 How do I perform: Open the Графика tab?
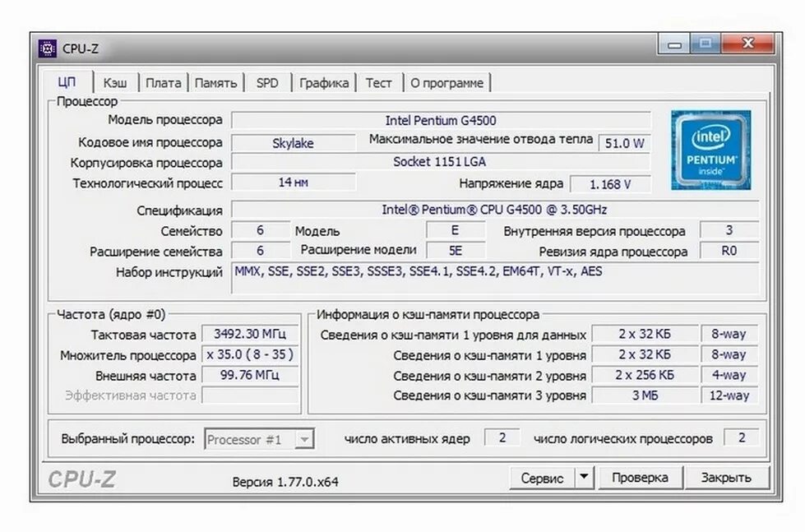324,83
